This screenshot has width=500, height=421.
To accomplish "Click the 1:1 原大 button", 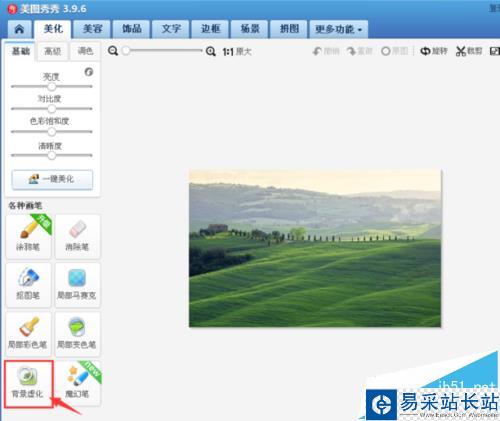I will tap(237, 52).
